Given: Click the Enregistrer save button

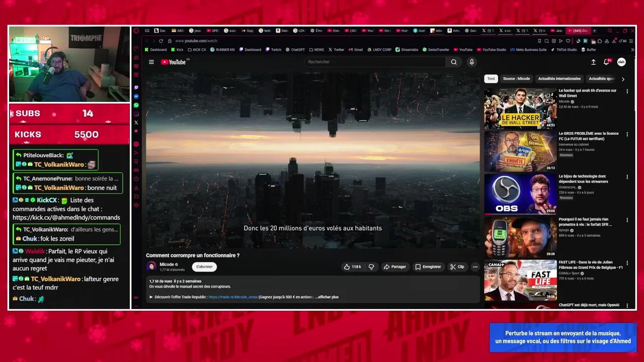Looking at the screenshot, I should 428,266.
